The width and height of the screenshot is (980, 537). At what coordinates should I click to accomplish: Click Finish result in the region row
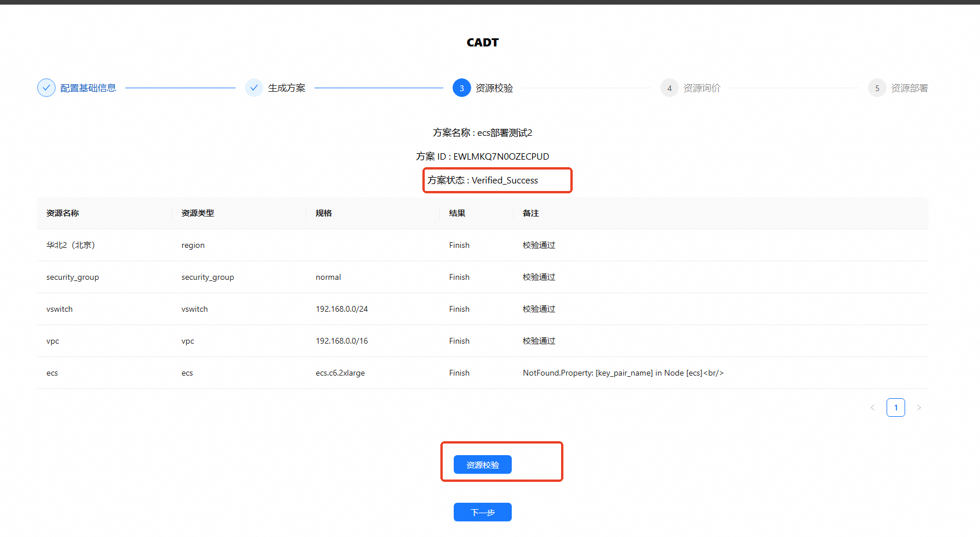click(x=460, y=245)
